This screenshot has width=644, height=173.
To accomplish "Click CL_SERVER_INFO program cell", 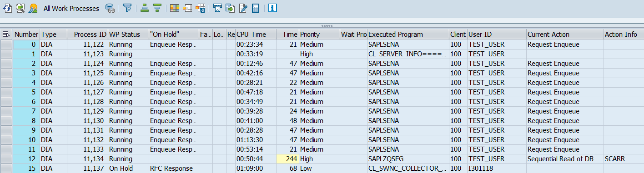I will coord(408,54).
